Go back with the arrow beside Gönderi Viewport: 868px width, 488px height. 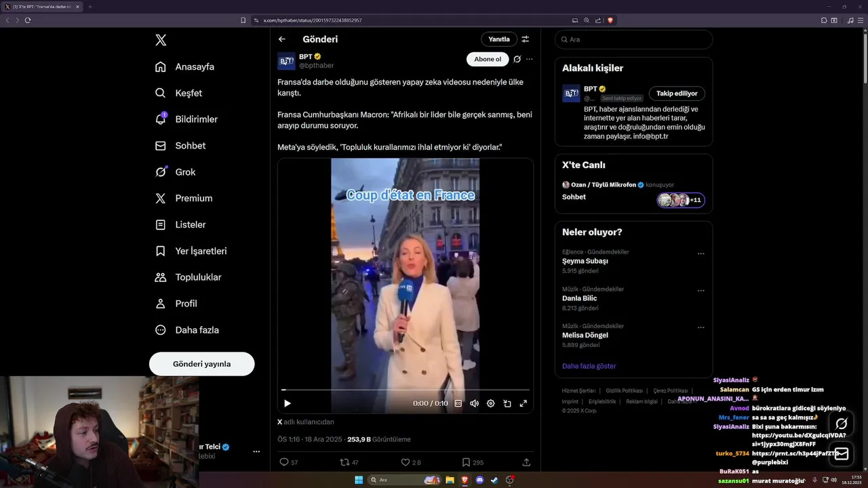[282, 39]
